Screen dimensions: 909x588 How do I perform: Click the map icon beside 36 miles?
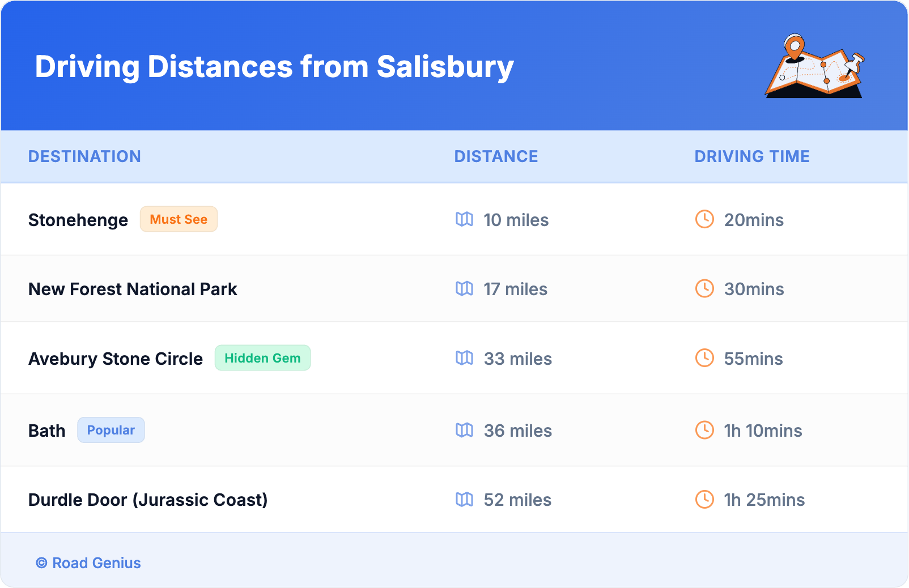pyautogui.click(x=464, y=431)
